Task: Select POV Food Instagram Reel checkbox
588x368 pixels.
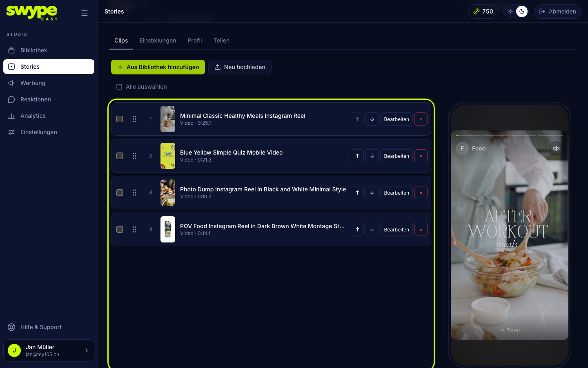Action: (x=120, y=229)
